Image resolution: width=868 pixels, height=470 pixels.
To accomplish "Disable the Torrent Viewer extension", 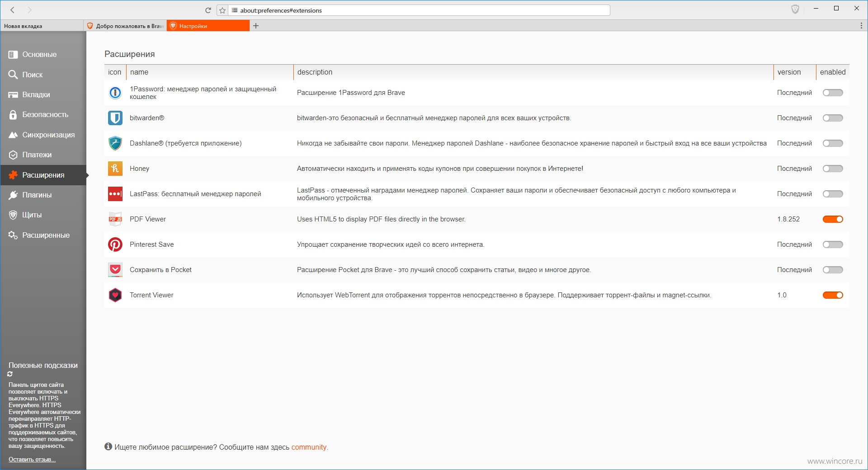I will click(833, 295).
